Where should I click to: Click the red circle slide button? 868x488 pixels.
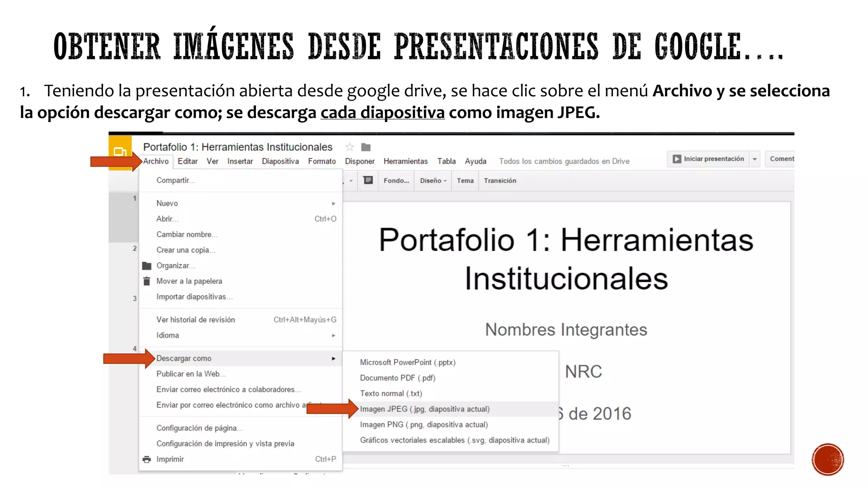click(827, 460)
